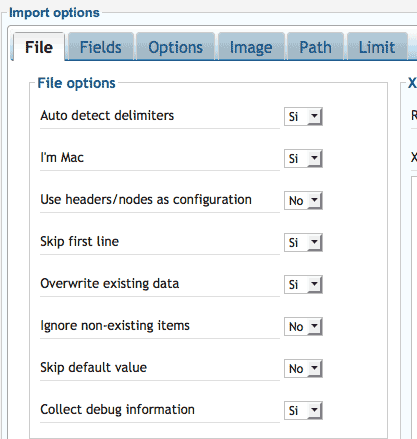Click the Collect debug information label
Image resolution: width=417 pixels, height=439 pixels.
tap(117, 410)
